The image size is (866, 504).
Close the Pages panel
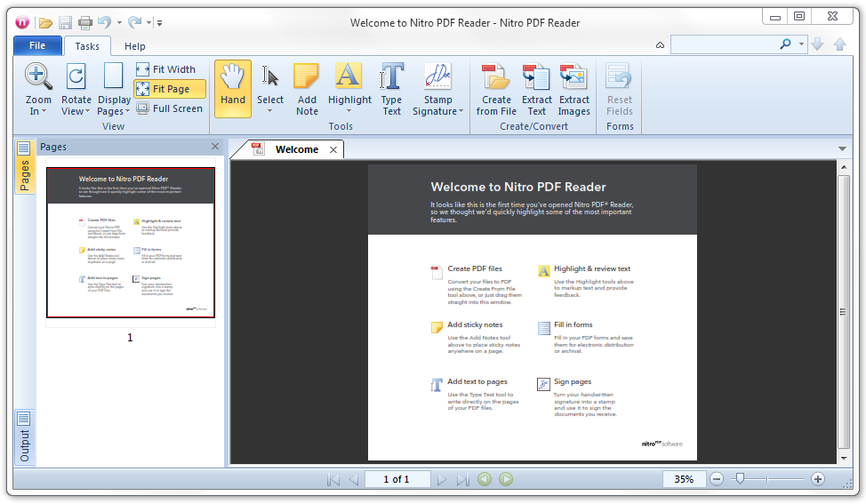click(x=215, y=147)
